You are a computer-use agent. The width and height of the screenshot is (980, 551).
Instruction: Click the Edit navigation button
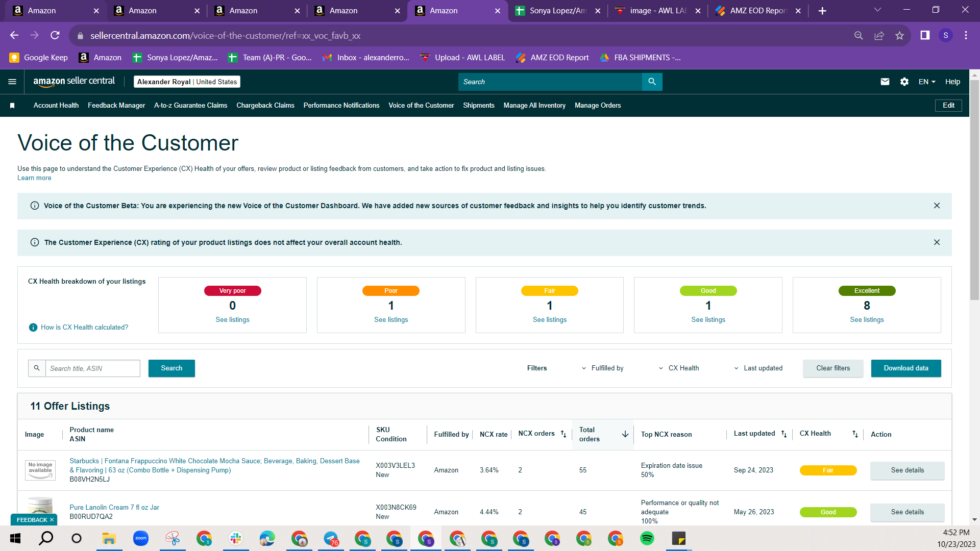click(948, 106)
